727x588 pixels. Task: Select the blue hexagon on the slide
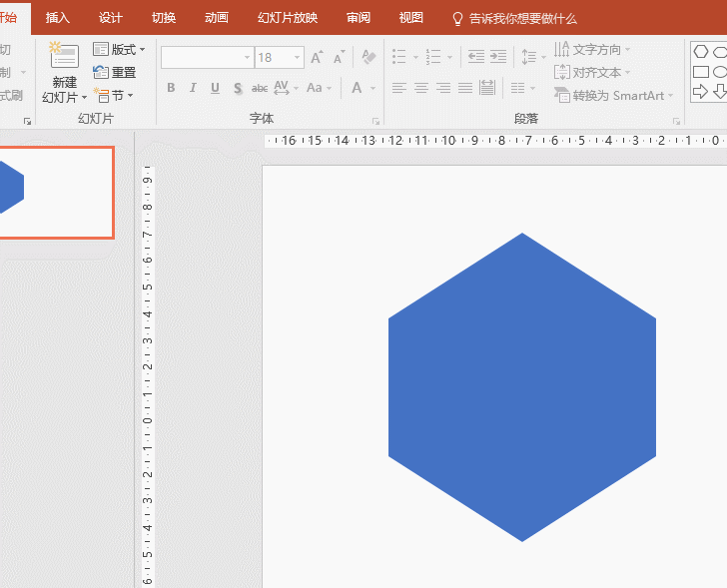tap(521, 387)
